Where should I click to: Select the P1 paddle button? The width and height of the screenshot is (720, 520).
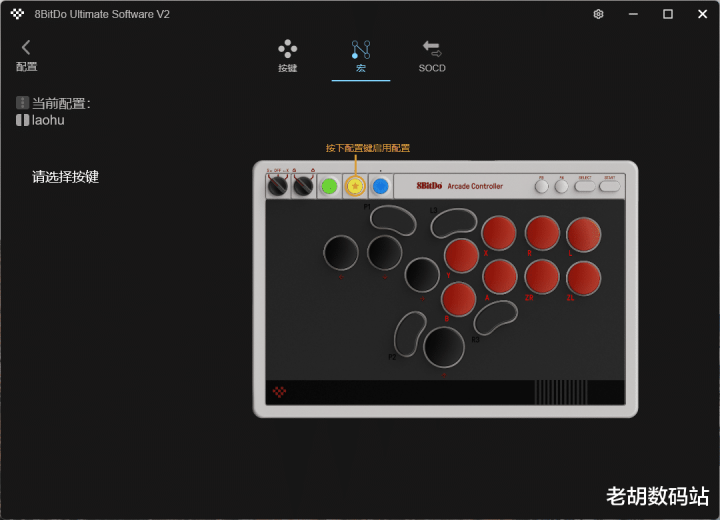[x=393, y=220]
